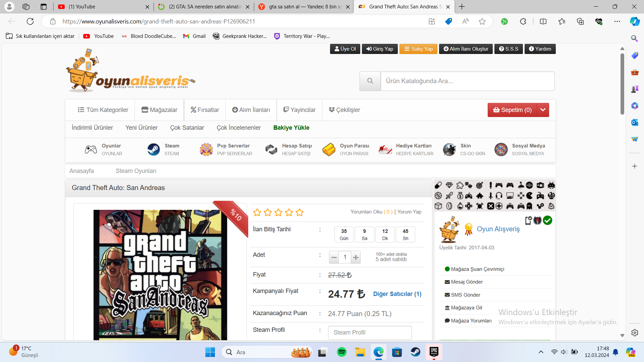Open the Oyun Parası gold icon category
The height and width of the screenshot is (362, 644).
coord(329,149)
